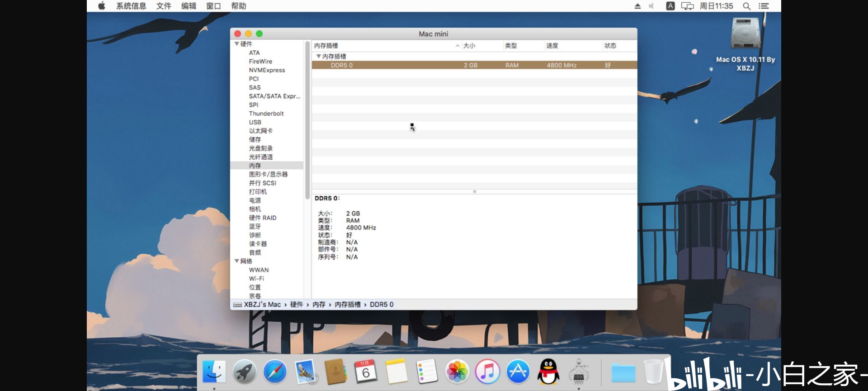The width and height of the screenshot is (868, 391).
Task: Select PCI in sidebar
Action: click(254, 79)
